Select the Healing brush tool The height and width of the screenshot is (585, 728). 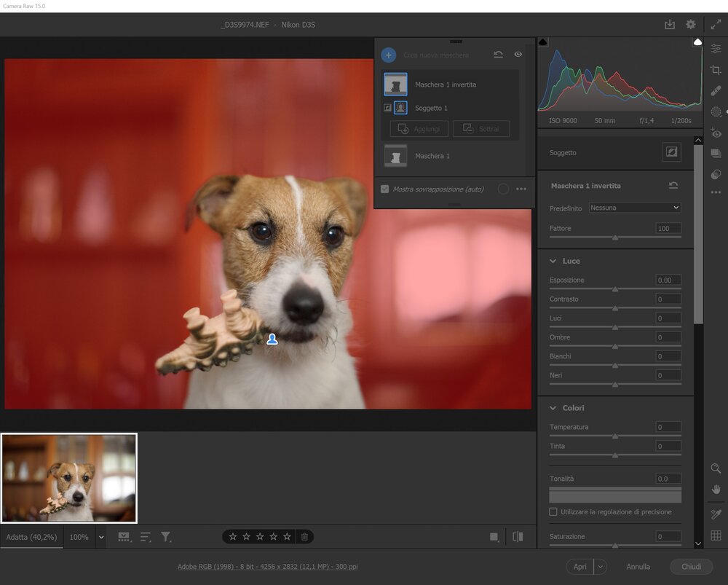point(716,90)
